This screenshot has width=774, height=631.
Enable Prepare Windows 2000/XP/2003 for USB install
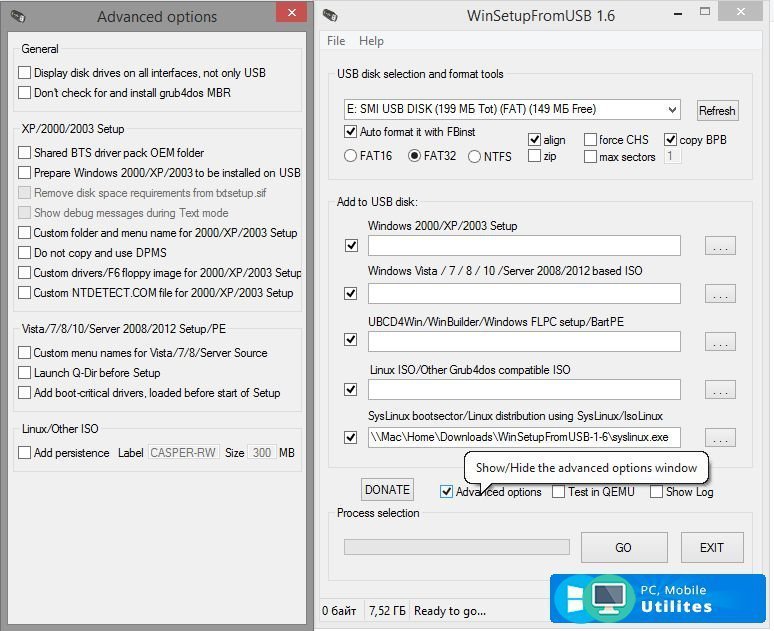(24, 173)
